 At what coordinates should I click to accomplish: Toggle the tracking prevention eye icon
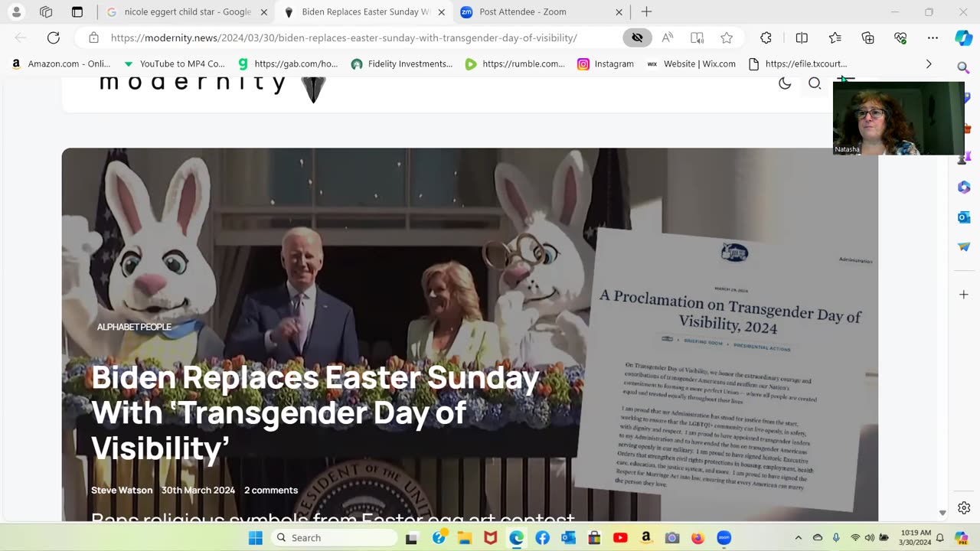click(637, 37)
